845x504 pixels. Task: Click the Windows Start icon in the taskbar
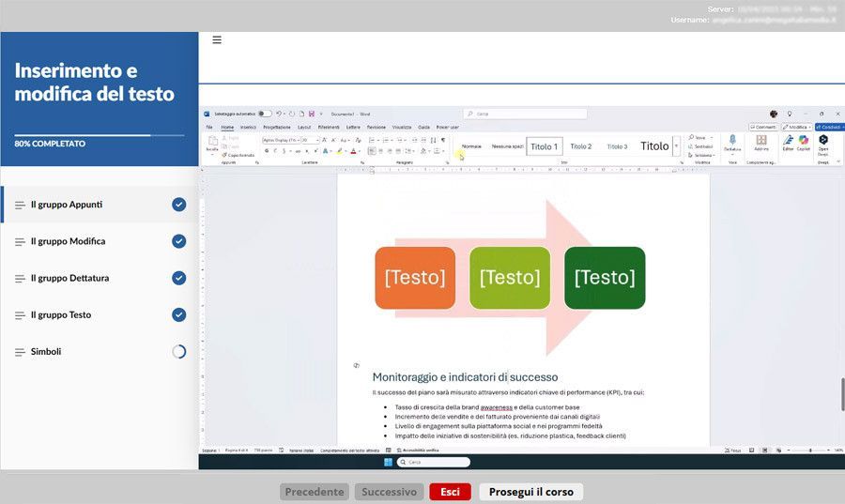387,462
